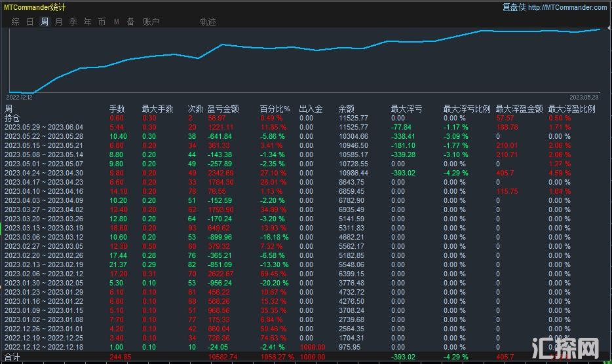Click the 持仓 holdings row
612x364 pixels.
pos(12,118)
